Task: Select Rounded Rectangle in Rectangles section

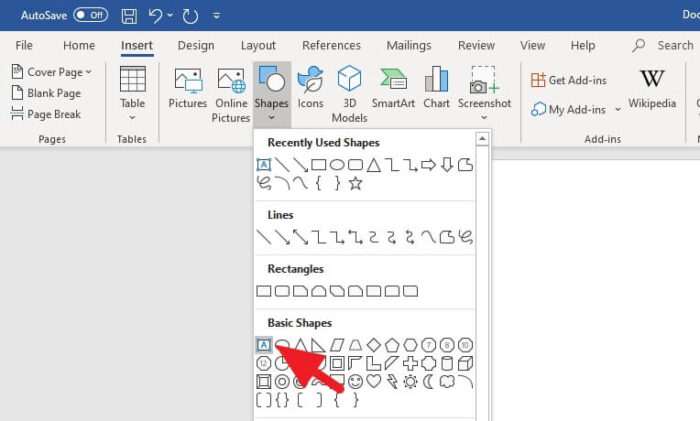Action: point(282,291)
